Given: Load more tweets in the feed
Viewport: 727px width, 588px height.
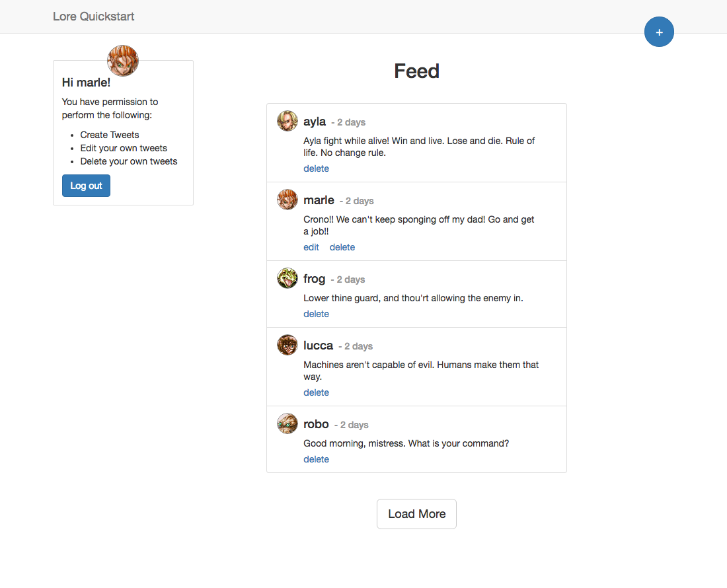Looking at the screenshot, I should [416, 514].
